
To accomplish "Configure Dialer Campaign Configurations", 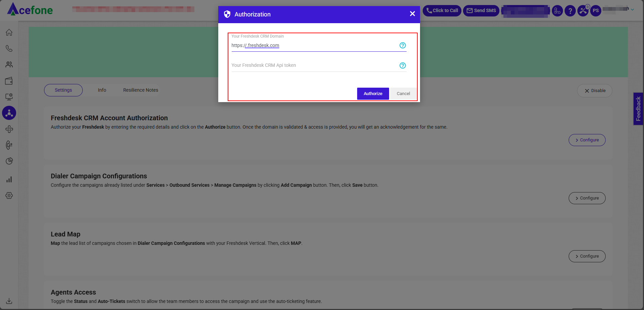I will tap(587, 198).
